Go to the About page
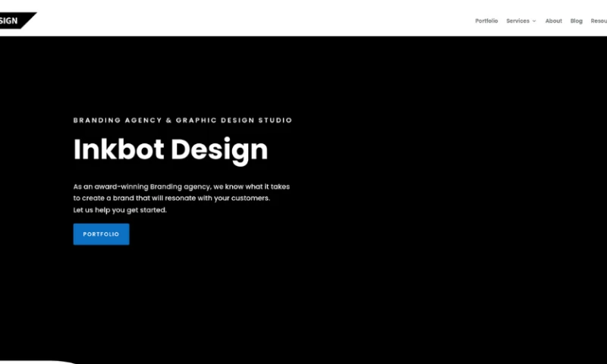The height and width of the screenshot is (364, 607). (x=553, y=21)
